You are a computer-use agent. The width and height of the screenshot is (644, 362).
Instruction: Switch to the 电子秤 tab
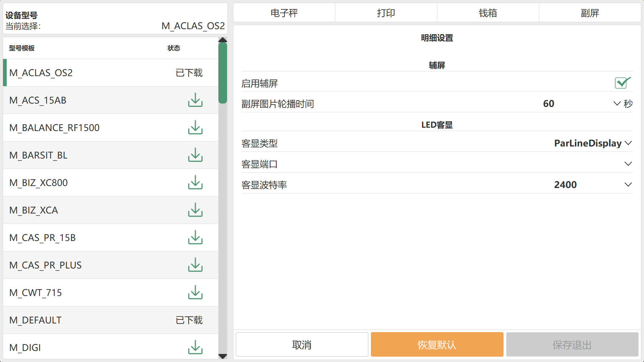pyautogui.click(x=284, y=13)
